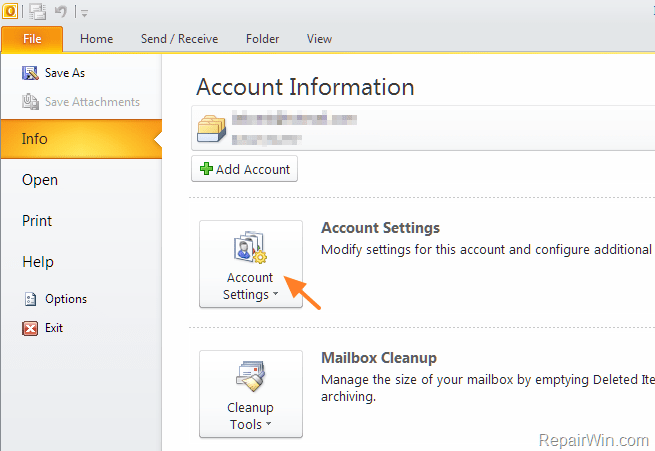Open Customize Quick Access Toolbar dropdown
655x451 pixels.
pos(84,13)
